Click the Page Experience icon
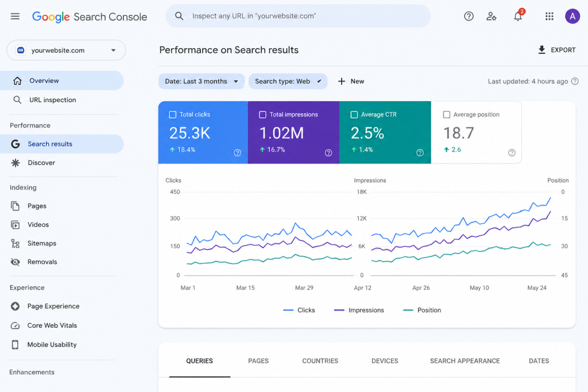The height and width of the screenshot is (392, 588). click(x=15, y=306)
